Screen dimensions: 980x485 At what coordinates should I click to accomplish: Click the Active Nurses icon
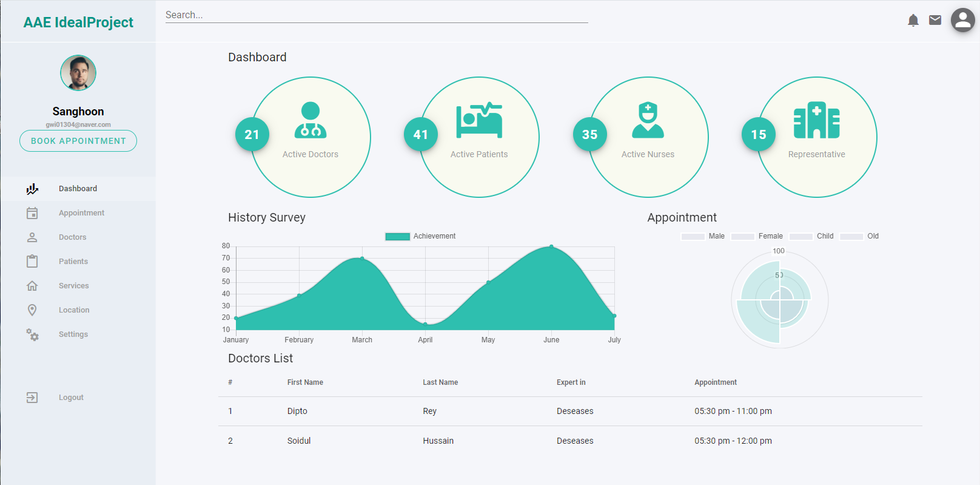point(648,120)
